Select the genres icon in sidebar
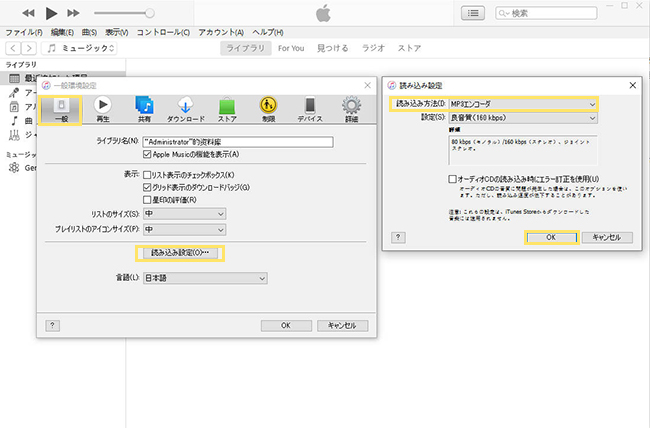 pos(14,135)
